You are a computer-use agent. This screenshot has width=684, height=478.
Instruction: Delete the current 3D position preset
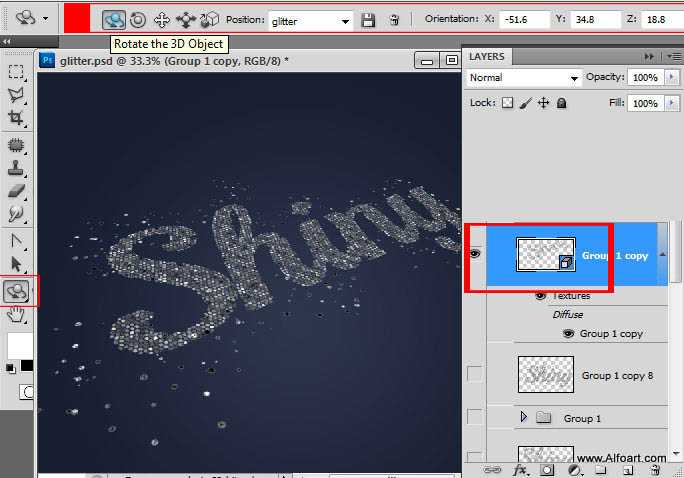[394, 20]
